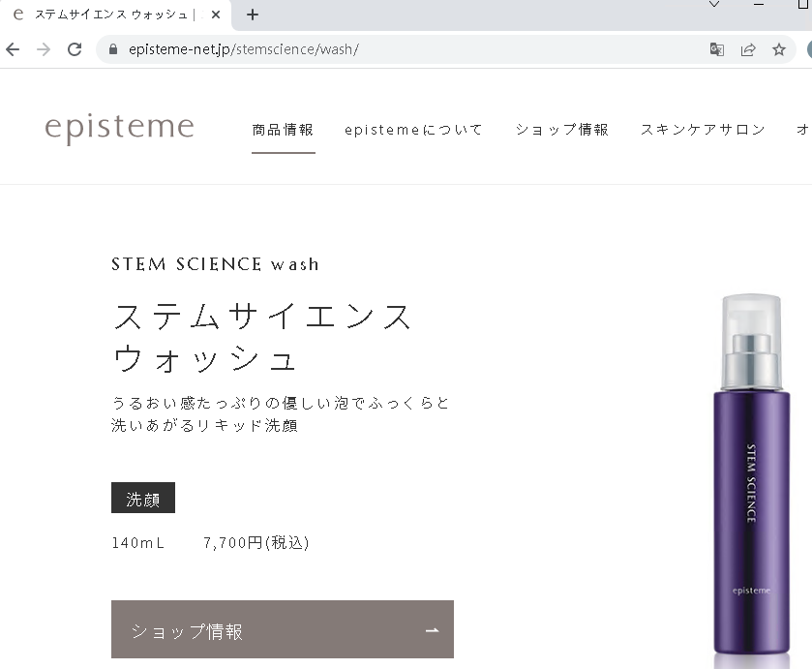
Task: Open the tab search chevron
Action: (714, 5)
